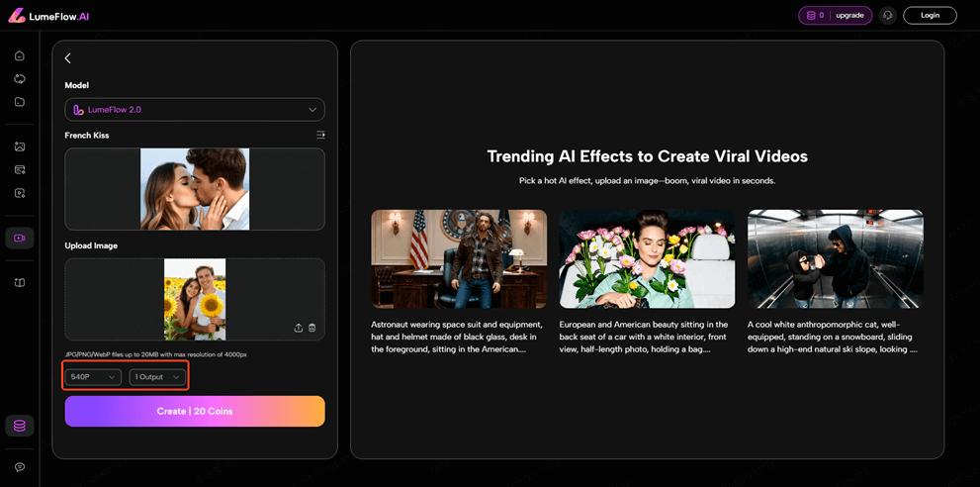Select the snowboard cat elevator thumbnail
This screenshot has width=980, height=487.
point(835,258)
